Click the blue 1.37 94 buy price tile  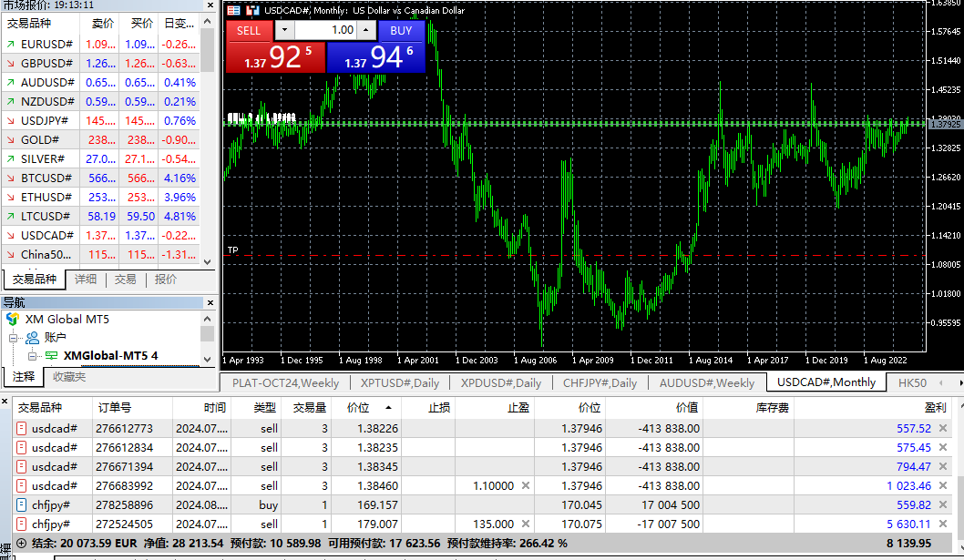click(x=375, y=57)
